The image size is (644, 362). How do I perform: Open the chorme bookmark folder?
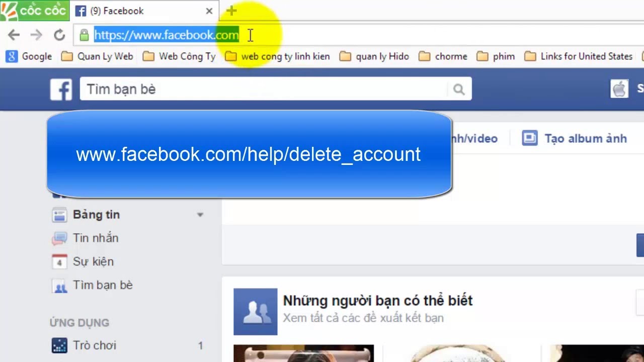click(x=443, y=56)
